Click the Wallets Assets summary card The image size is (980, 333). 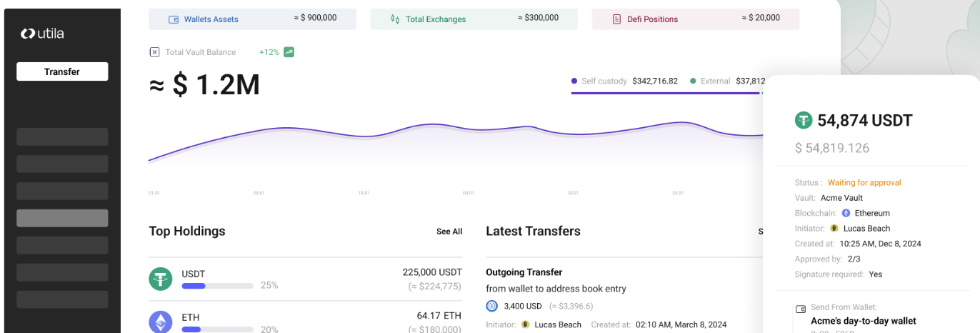(252, 19)
